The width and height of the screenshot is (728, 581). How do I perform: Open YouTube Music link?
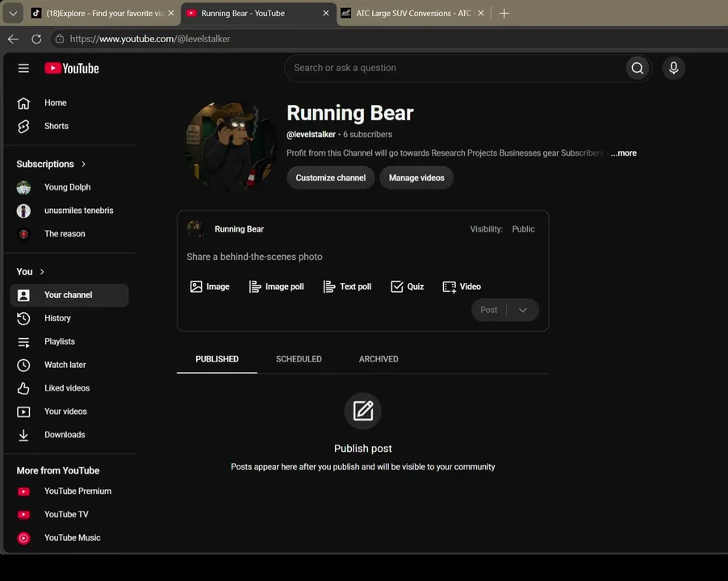[x=69, y=538]
